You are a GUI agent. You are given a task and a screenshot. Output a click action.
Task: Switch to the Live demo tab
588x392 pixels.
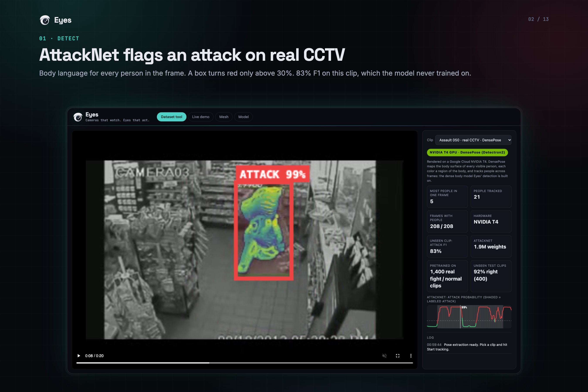click(201, 117)
